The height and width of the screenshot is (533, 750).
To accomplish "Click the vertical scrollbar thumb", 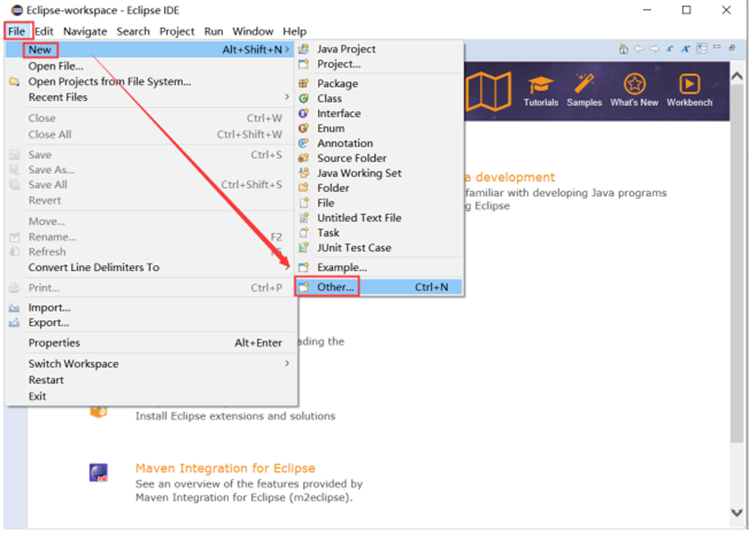I will click(737, 263).
